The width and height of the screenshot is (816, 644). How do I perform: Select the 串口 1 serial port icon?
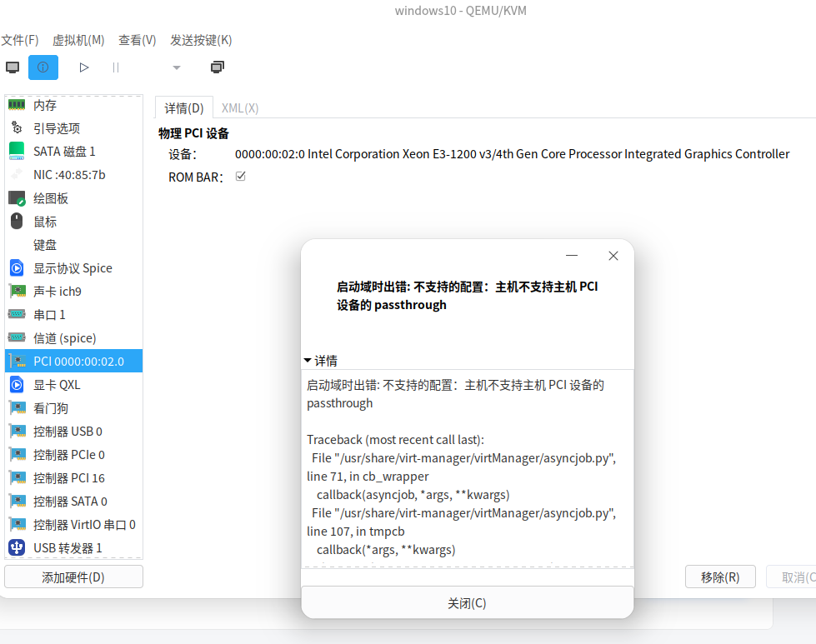pos(17,314)
